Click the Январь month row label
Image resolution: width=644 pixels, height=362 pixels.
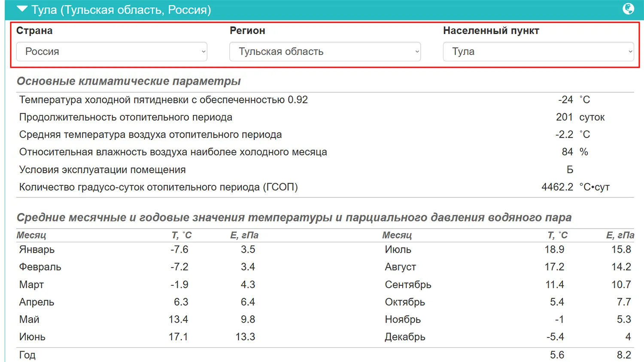pos(37,250)
